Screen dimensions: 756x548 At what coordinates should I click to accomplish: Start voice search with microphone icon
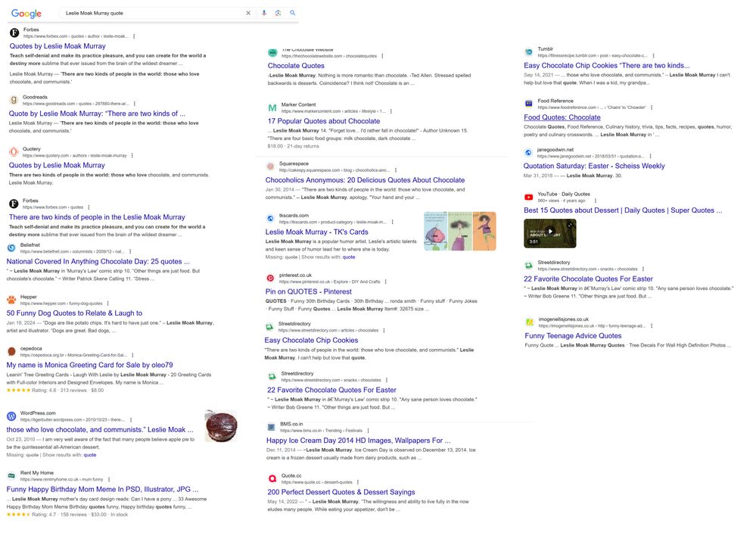(x=264, y=13)
